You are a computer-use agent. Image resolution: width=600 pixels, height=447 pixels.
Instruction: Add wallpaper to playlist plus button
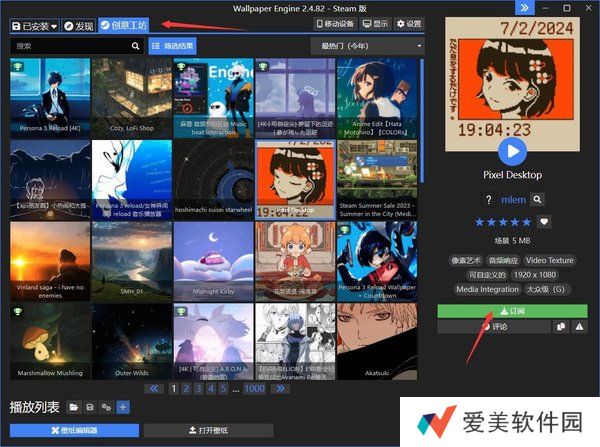tap(123, 407)
